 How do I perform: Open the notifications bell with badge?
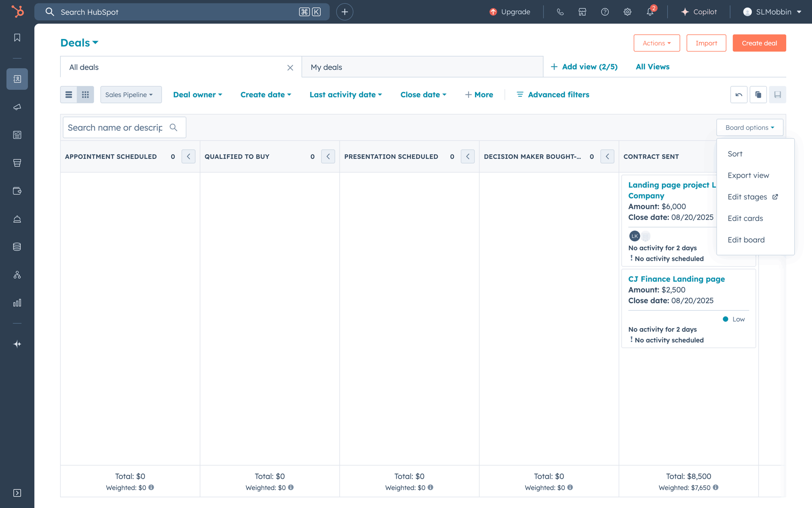pos(650,12)
